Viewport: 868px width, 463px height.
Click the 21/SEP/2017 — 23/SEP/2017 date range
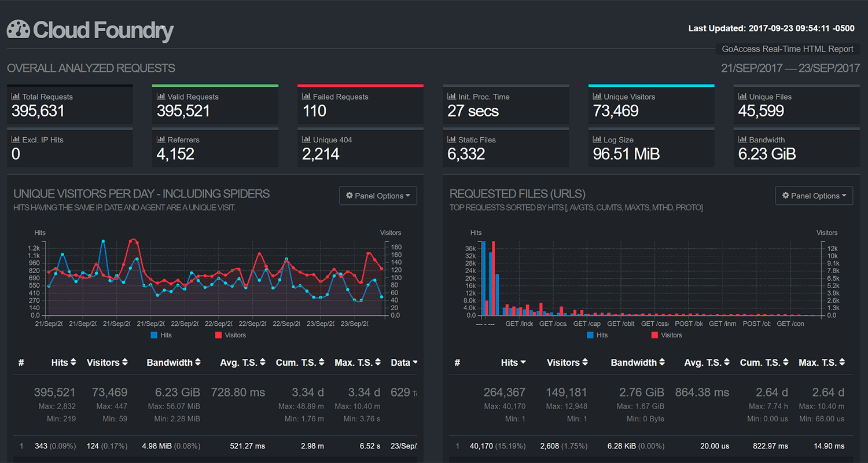point(790,68)
